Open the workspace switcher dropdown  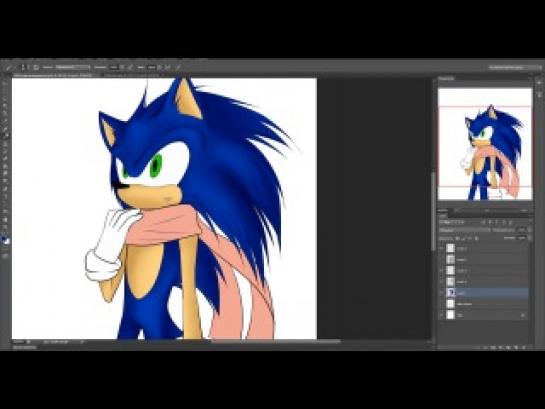tap(514, 67)
